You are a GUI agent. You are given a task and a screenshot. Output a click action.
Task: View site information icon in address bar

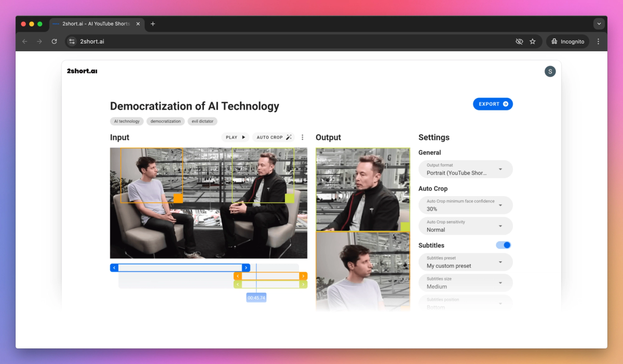click(72, 41)
